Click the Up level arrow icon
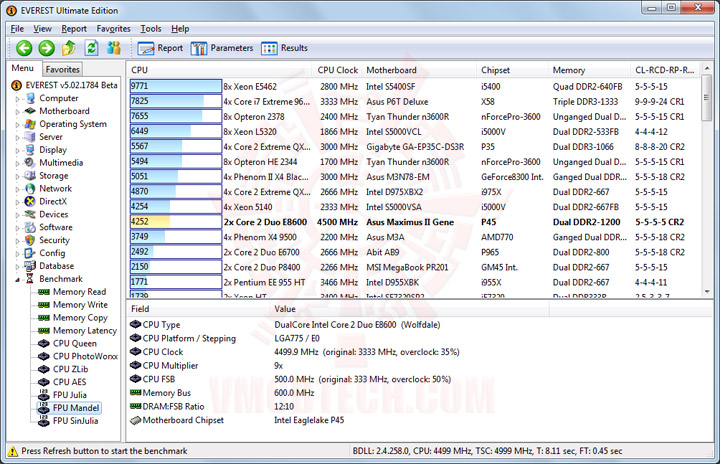The width and height of the screenshot is (720, 464). (69, 48)
